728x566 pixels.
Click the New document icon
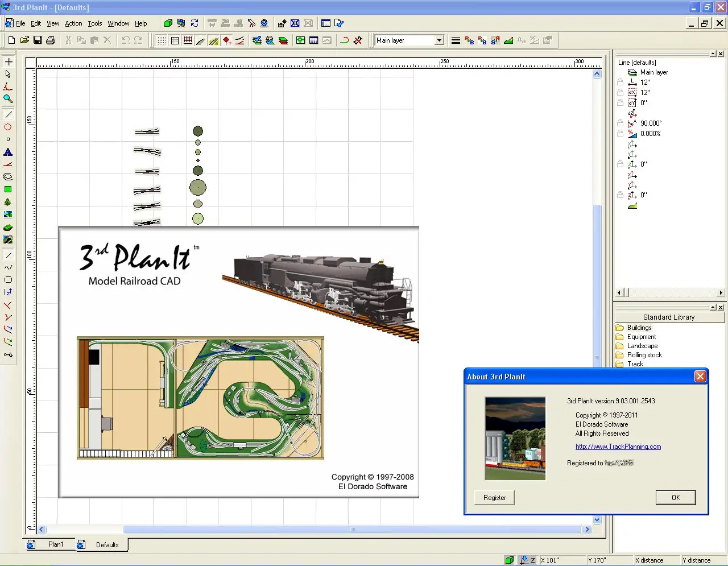[11, 40]
